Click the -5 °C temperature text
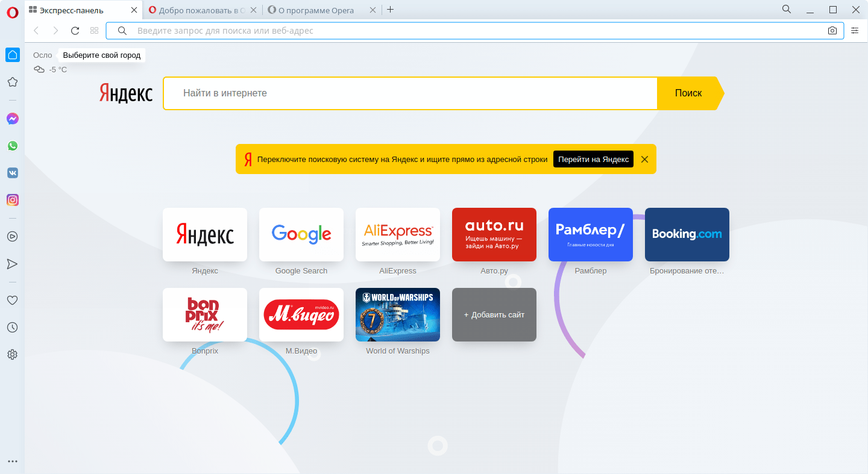The image size is (868, 474). coord(58,70)
